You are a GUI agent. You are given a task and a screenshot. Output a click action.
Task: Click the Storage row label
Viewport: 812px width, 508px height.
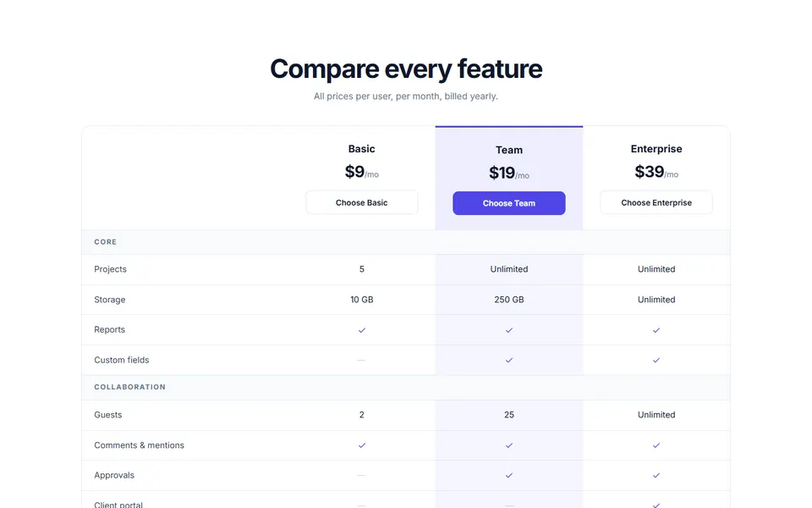point(110,300)
